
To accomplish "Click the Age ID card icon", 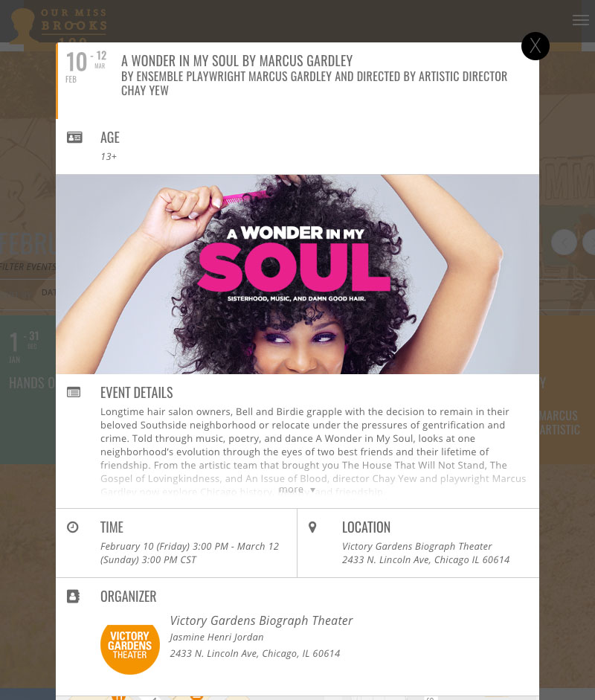I will (74, 137).
